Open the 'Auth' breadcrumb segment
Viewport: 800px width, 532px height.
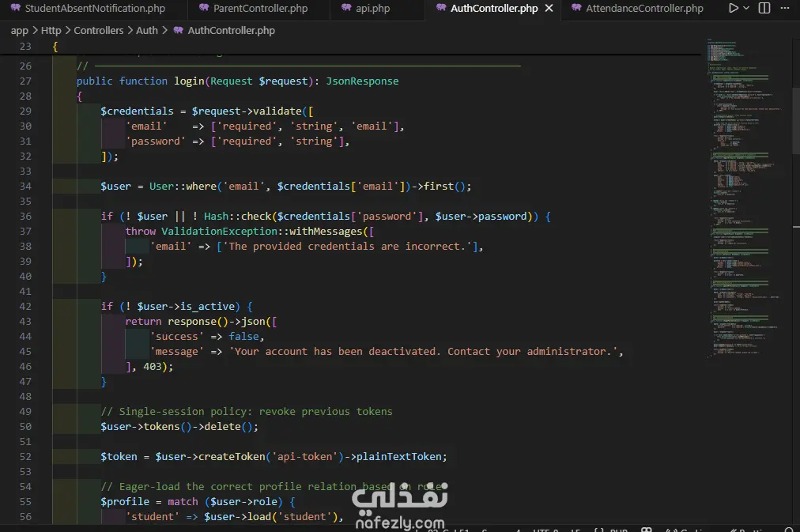pos(147,31)
